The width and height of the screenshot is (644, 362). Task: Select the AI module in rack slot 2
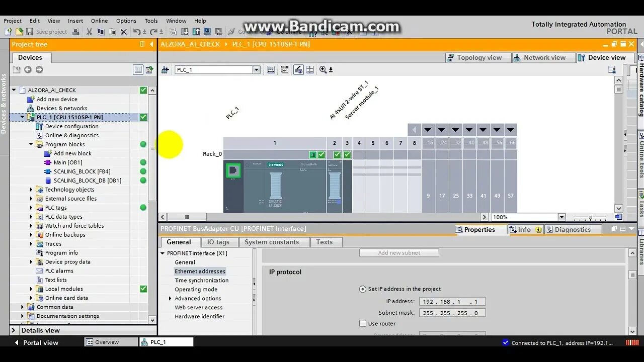334,186
